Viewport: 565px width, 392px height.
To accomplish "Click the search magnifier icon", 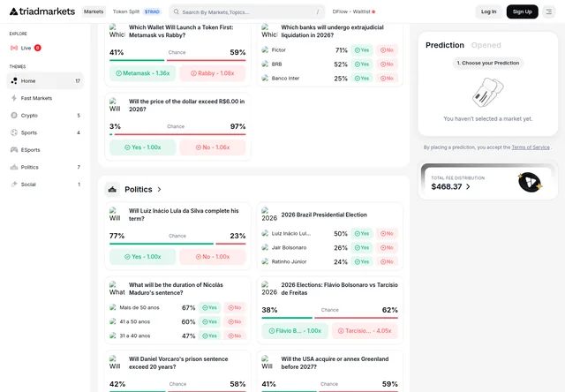I will (177, 11).
